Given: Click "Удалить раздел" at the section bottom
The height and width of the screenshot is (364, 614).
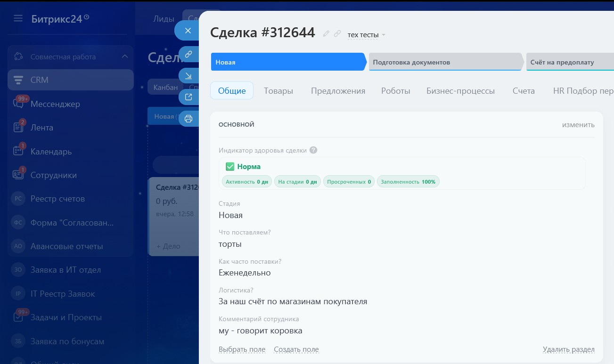Looking at the screenshot, I should point(568,349).
